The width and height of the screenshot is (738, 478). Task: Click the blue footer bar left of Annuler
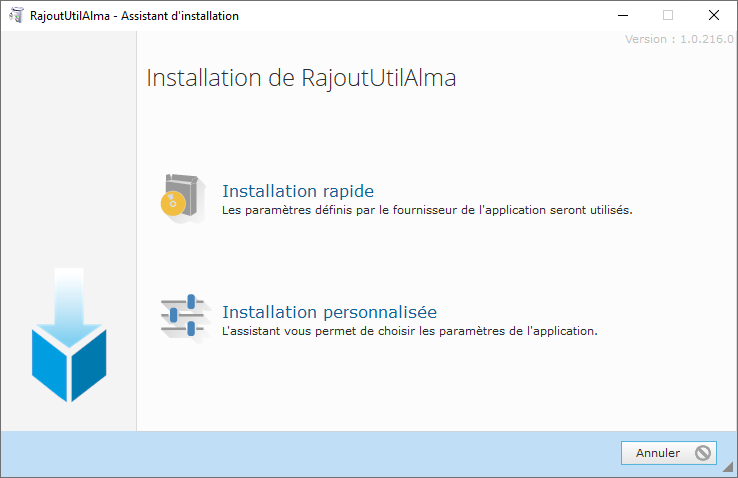click(x=300, y=453)
